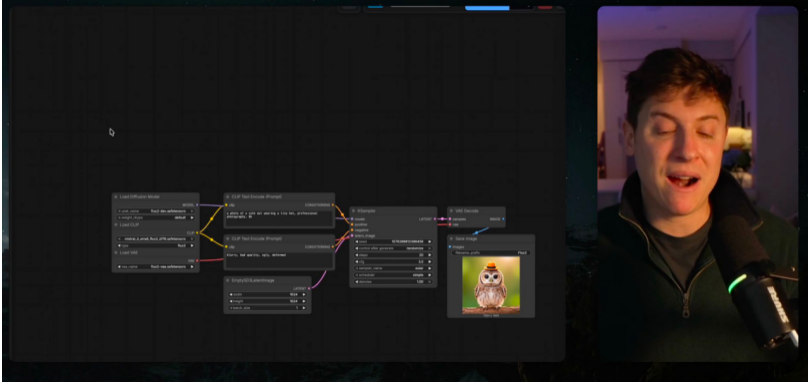Collapse the Load Diffusion Model node dot
This screenshot has height=382, width=808.
point(116,196)
